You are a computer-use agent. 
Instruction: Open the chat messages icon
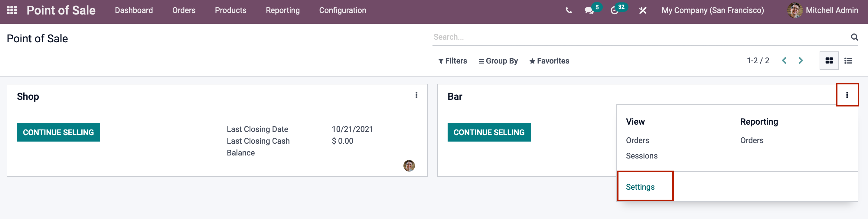[x=589, y=11]
